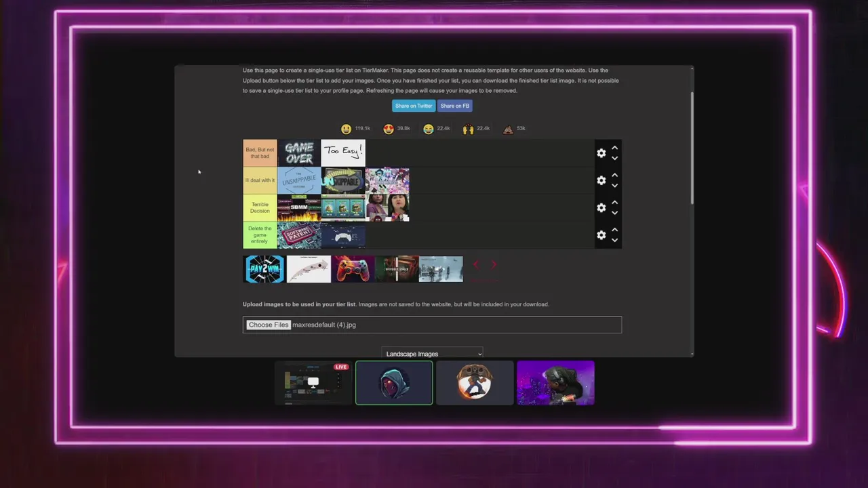868x488 pixels.
Task: Select the 'Delete the game entirely' tier label
Action: pyautogui.click(x=260, y=235)
